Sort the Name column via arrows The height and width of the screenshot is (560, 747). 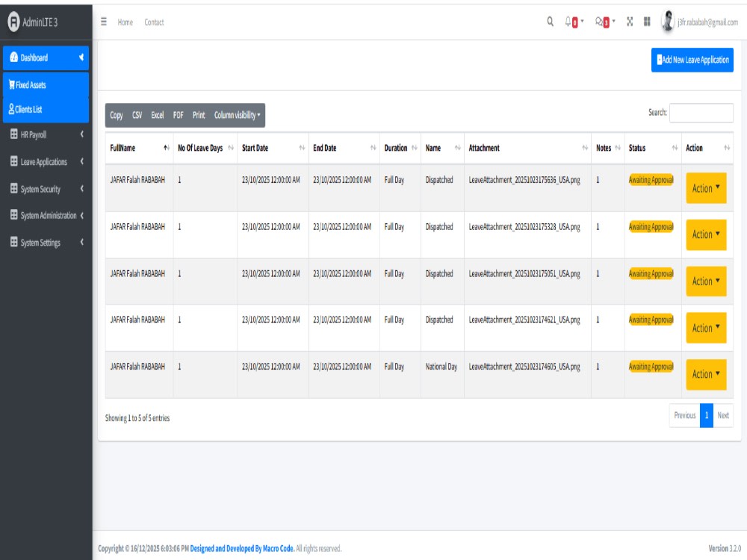click(457, 148)
